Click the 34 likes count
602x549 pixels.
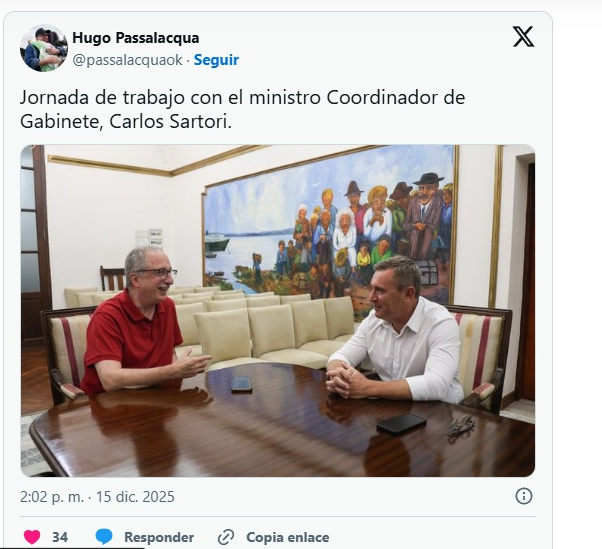(x=60, y=537)
